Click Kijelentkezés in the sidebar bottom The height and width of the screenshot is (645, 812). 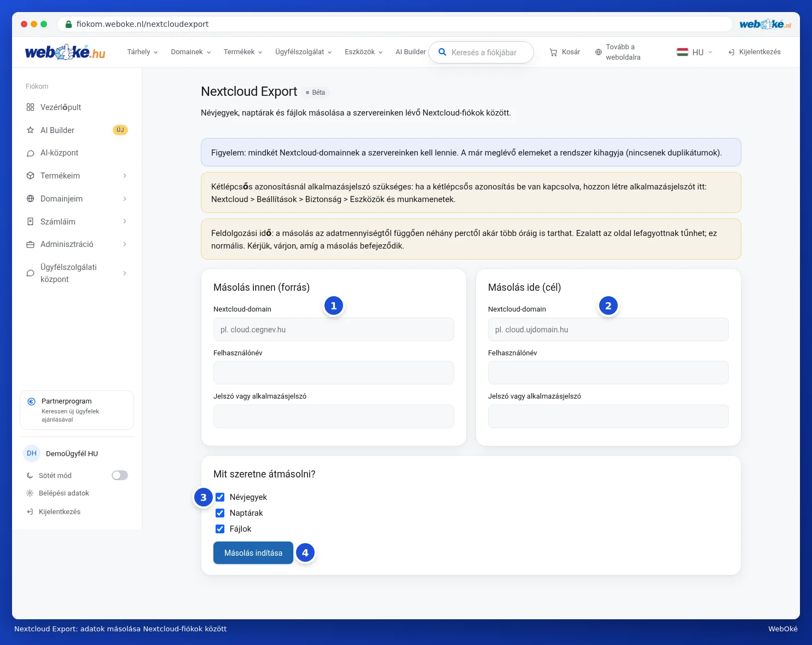pos(54,512)
